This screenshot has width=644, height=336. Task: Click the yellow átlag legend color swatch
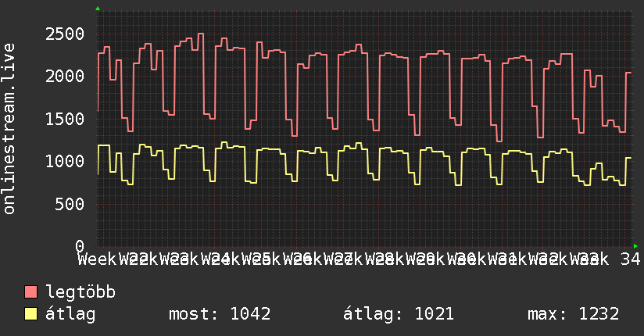point(30,314)
